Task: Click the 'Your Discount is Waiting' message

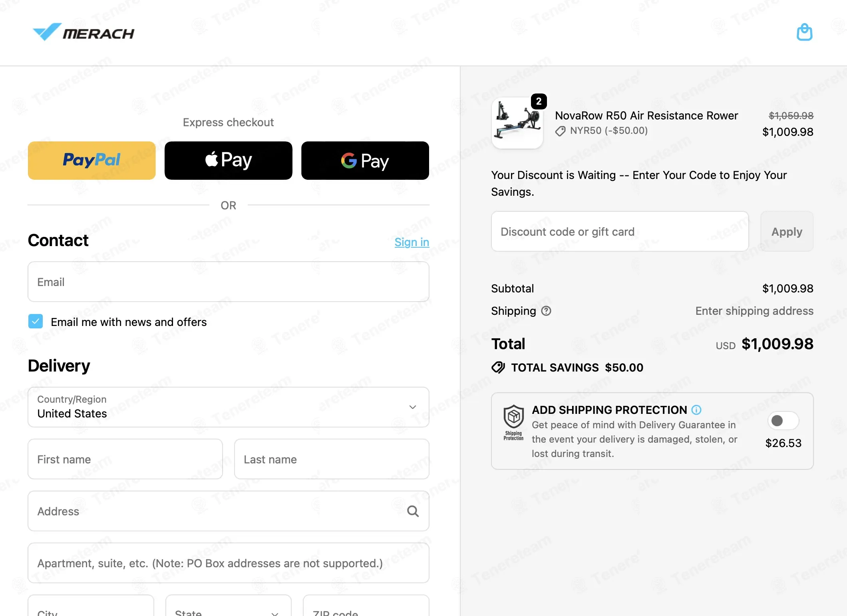Action: pyautogui.click(x=639, y=183)
